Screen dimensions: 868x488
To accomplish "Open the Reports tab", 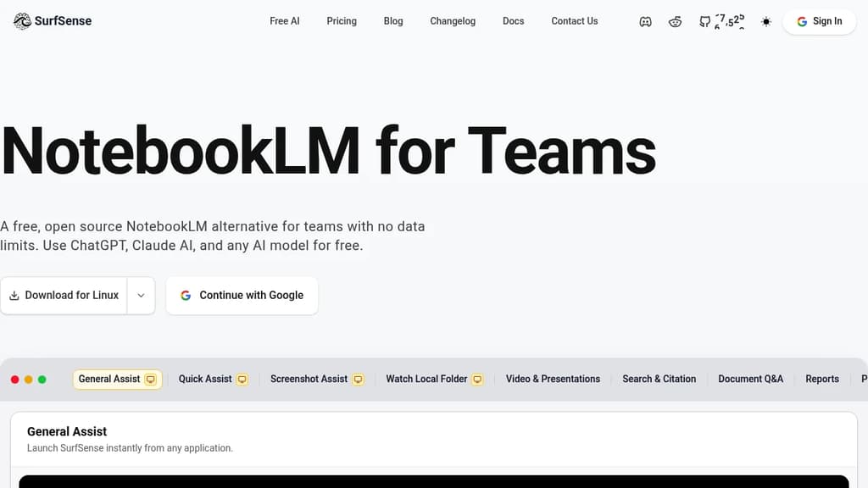I will pyautogui.click(x=822, y=379).
